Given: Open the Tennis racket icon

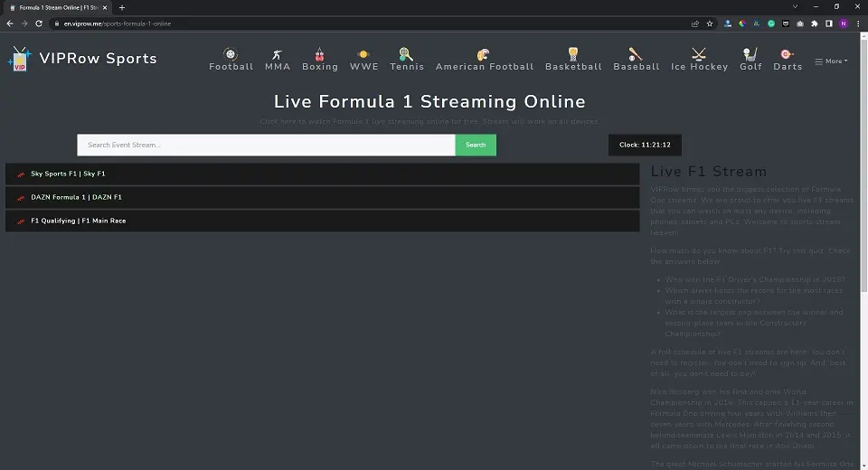Looking at the screenshot, I should 406,53.
